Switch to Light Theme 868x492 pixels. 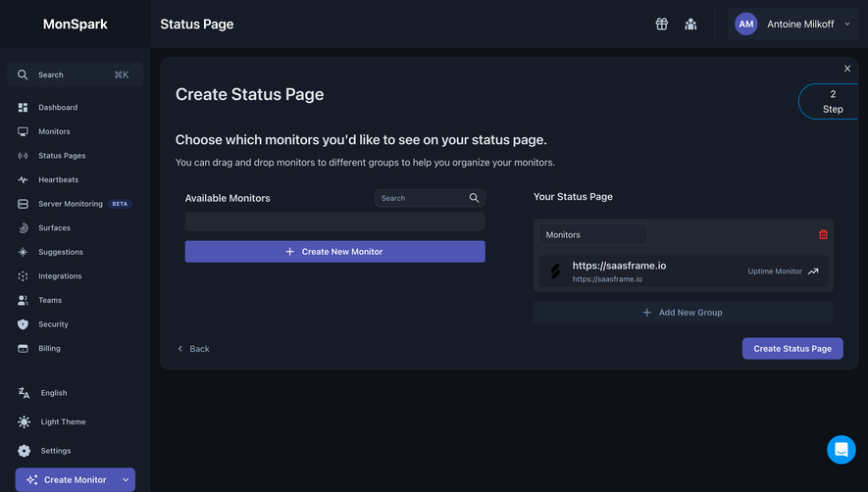click(x=63, y=421)
